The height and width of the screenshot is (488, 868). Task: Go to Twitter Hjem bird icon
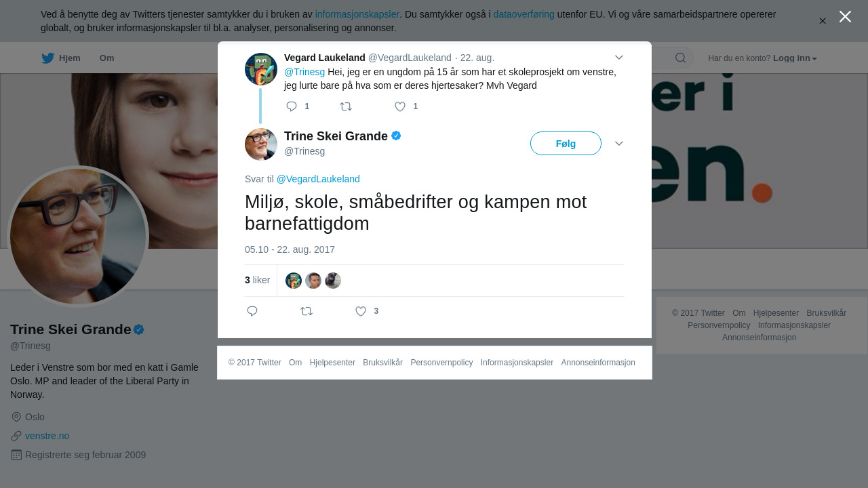click(x=48, y=58)
